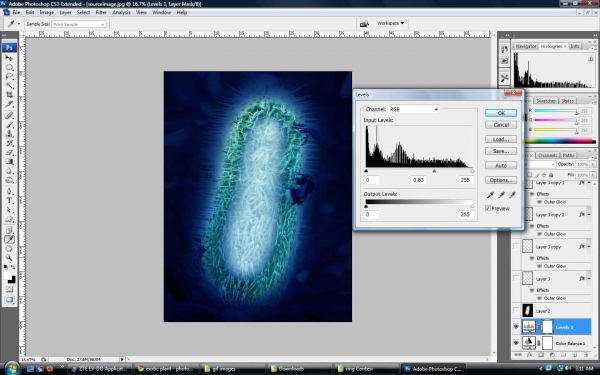Select the Healing Brush tool

coord(9,116)
